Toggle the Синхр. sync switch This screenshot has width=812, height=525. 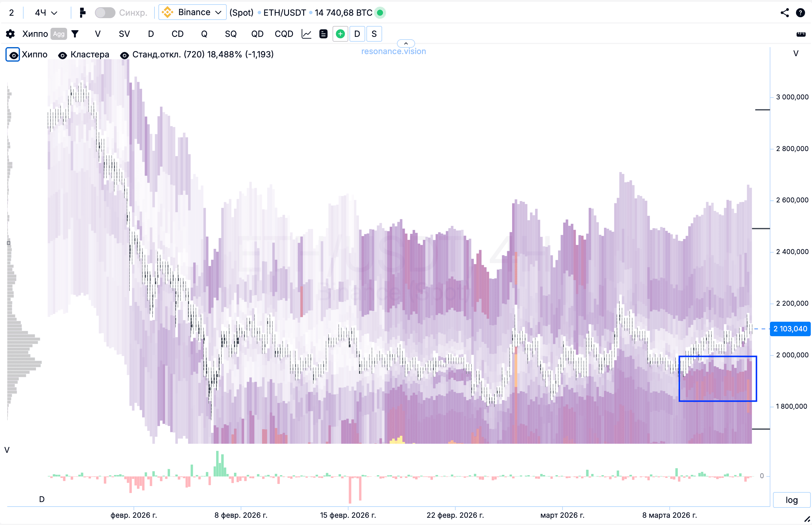[105, 13]
